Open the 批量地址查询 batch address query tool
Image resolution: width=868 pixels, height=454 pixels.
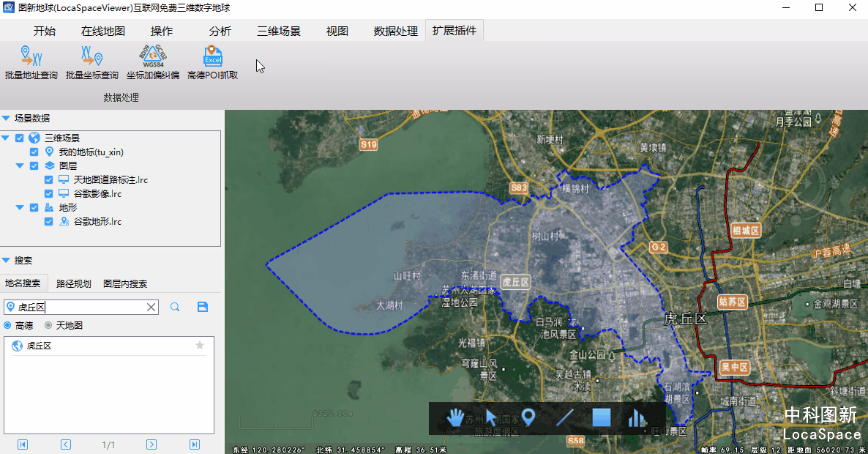[x=31, y=62]
